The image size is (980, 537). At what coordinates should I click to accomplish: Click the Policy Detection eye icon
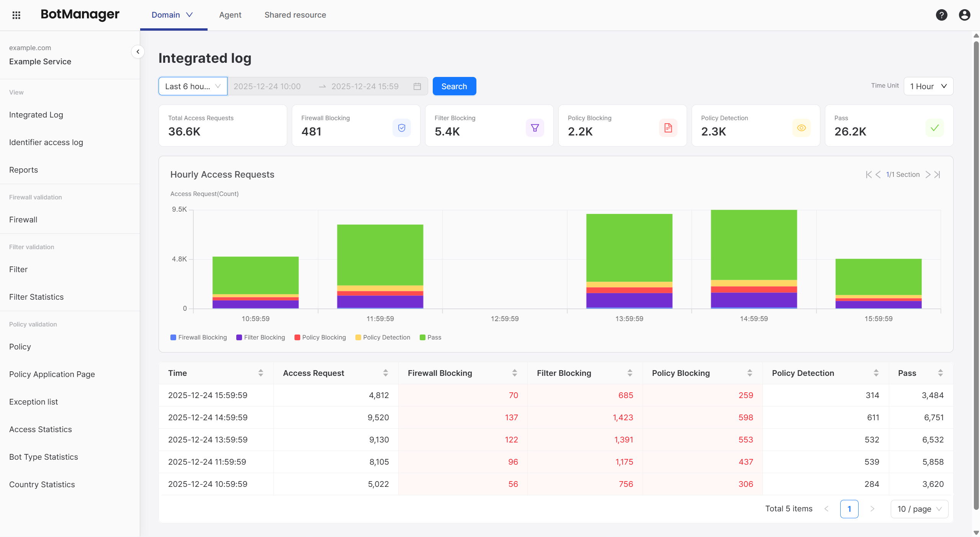pyautogui.click(x=801, y=128)
